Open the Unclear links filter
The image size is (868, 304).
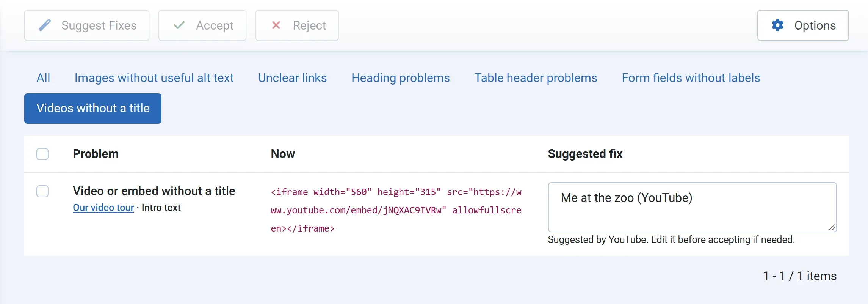pos(292,78)
